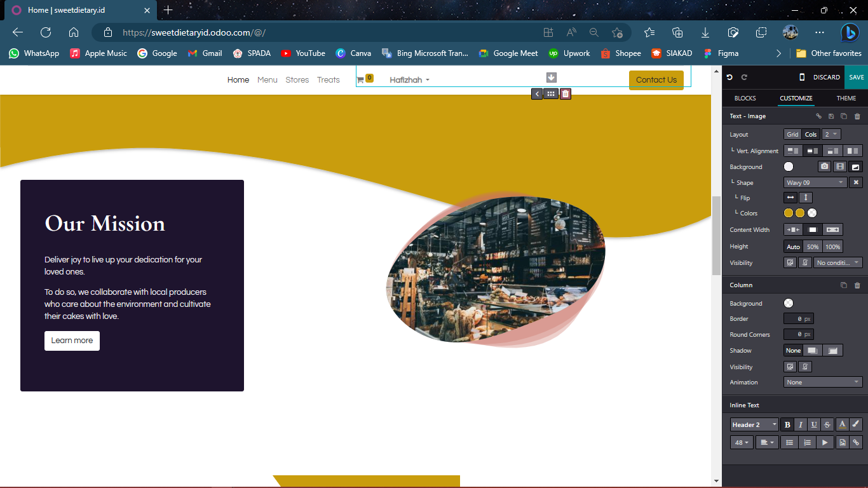Expand the browser favorites overflow chevron

(778, 53)
